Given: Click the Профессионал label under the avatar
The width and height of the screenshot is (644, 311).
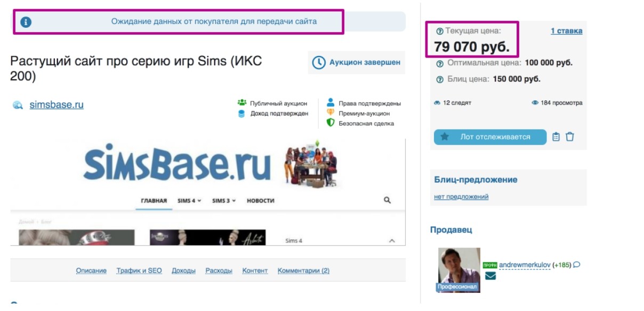Looking at the screenshot, I should tap(457, 287).
